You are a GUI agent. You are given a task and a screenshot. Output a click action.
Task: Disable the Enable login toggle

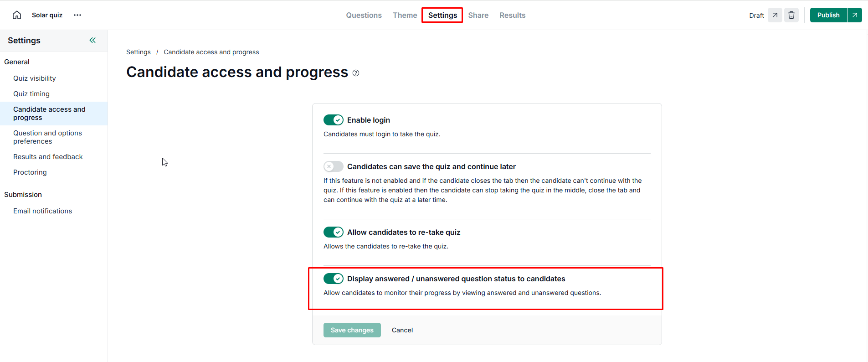(x=333, y=120)
